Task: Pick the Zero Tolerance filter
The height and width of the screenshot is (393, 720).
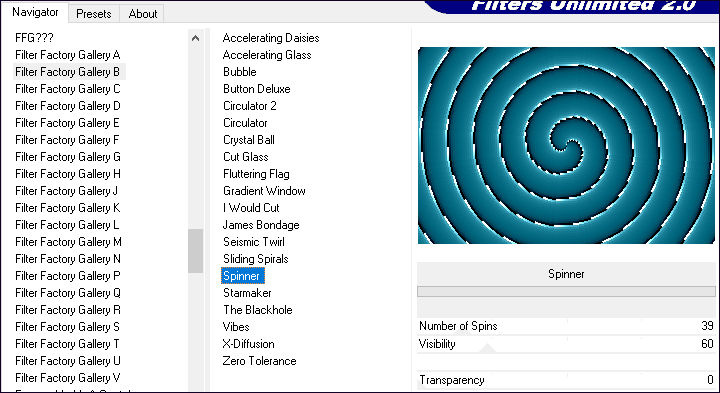Action: click(x=259, y=361)
